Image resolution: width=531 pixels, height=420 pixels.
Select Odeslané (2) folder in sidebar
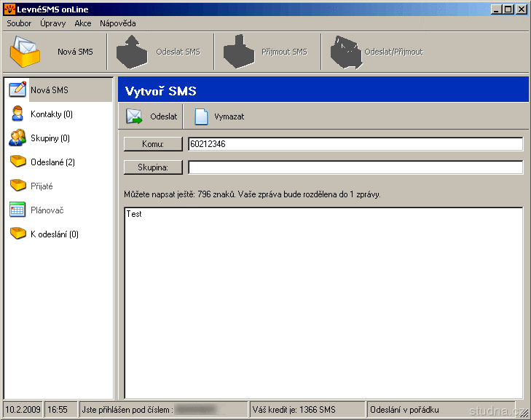(x=52, y=162)
